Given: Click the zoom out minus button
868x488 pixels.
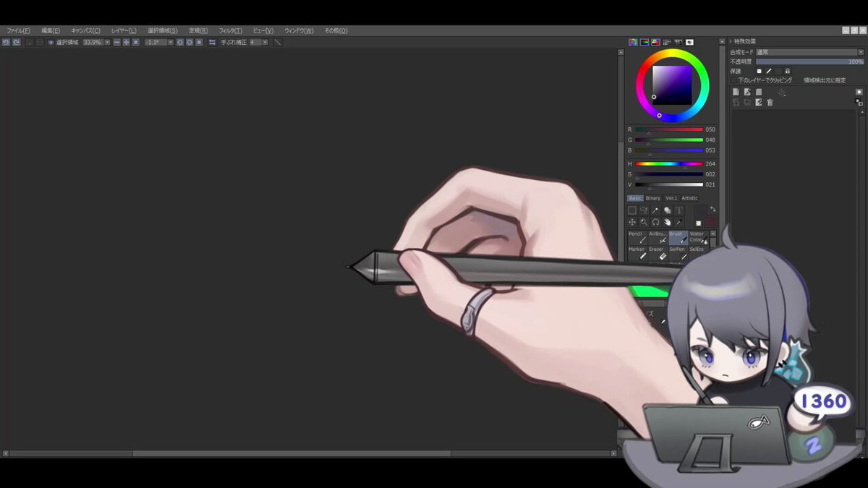Looking at the screenshot, I should 116,42.
